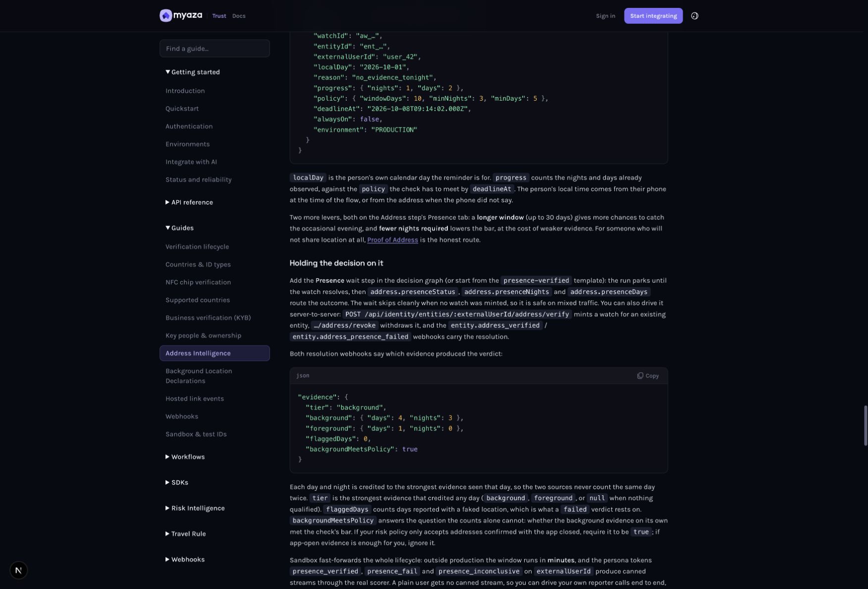Follow the Proof of Address link
The width and height of the screenshot is (868, 589).
[x=392, y=240]
